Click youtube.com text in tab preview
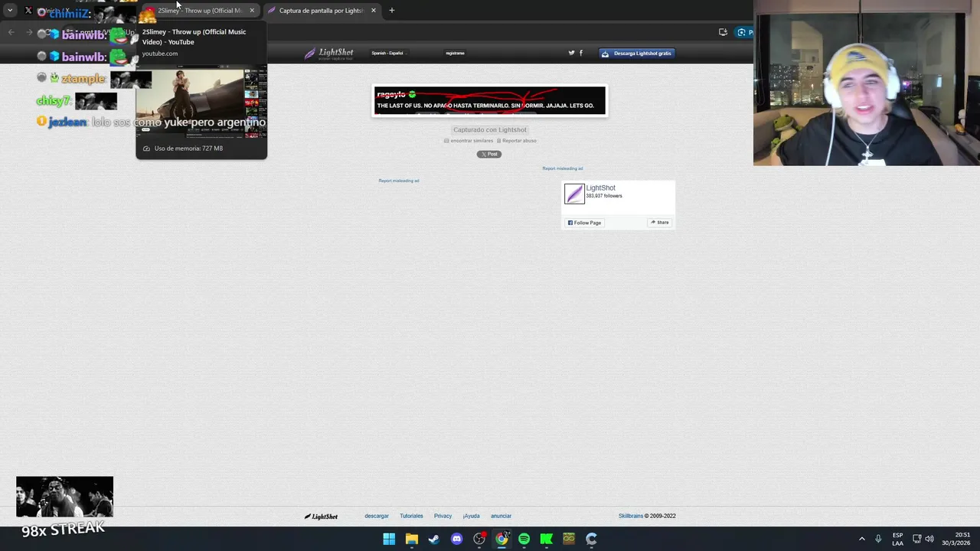This screenshot has height=551, width=980. click(160, 54)
